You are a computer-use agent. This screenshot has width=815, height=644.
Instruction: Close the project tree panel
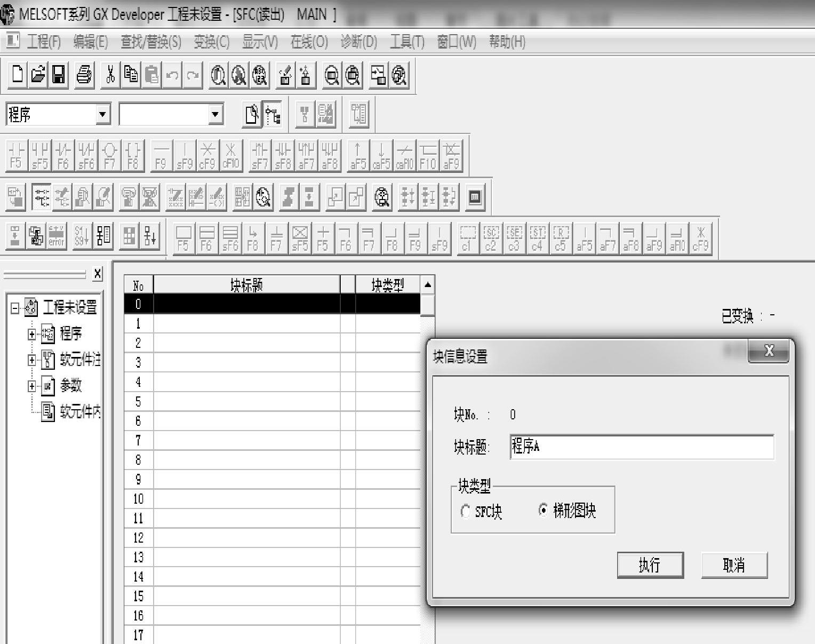pyautogui.click(x=97, y=274)
